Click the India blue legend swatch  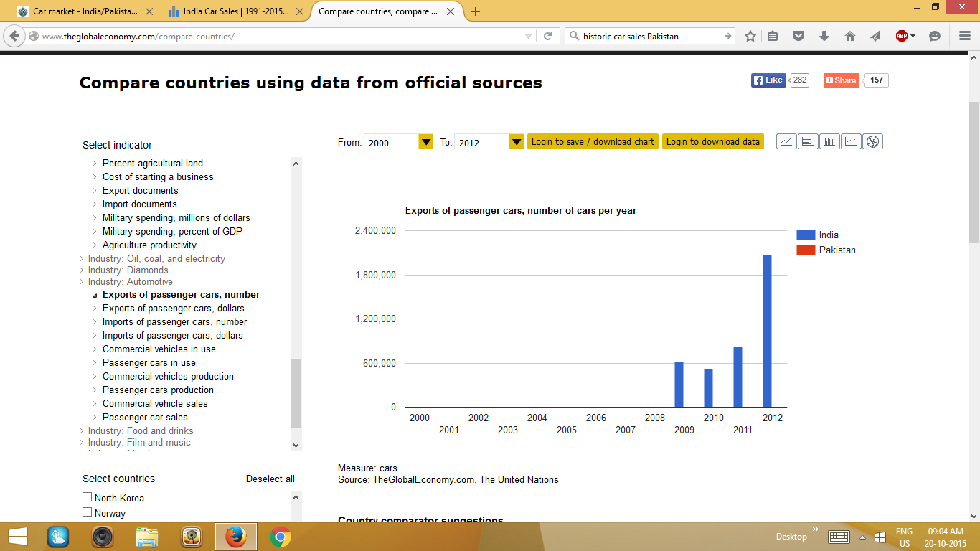[x=806, y=235]
